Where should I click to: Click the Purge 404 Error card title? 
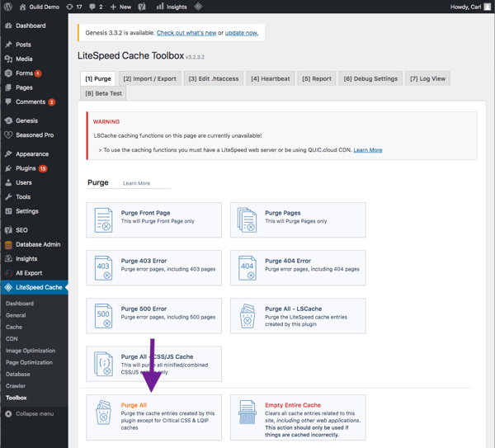click(288, 261)
